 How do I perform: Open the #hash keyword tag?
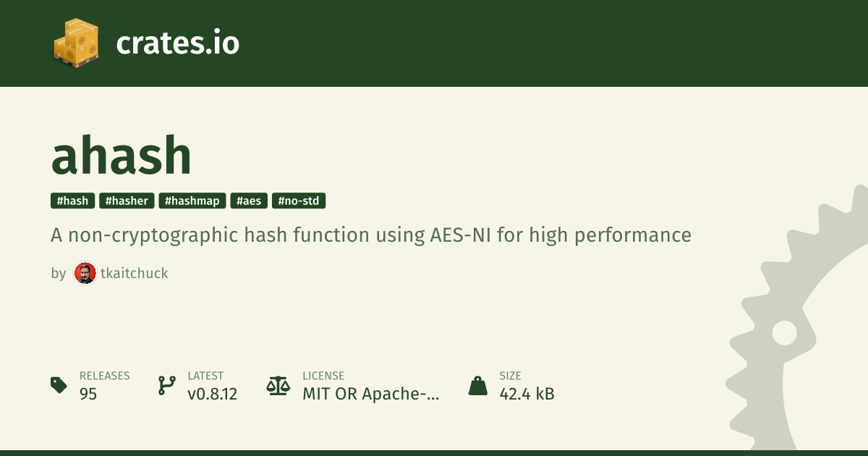click(x=73, y=200)
